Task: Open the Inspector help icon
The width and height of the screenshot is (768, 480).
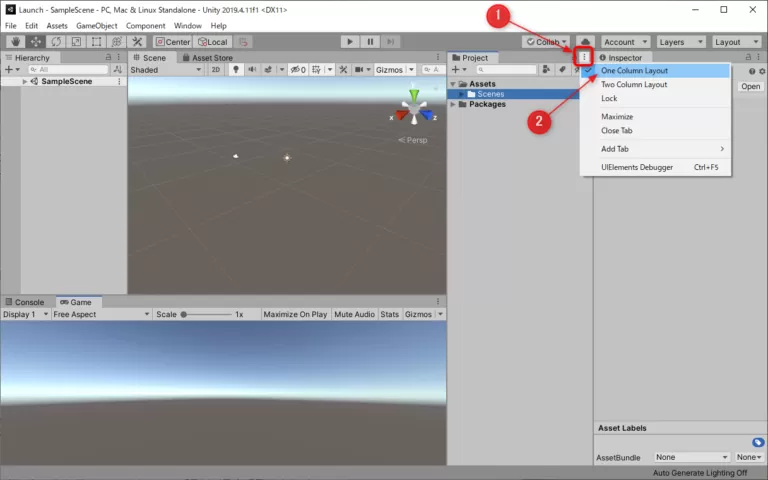Action: click(x=752, y=72)
